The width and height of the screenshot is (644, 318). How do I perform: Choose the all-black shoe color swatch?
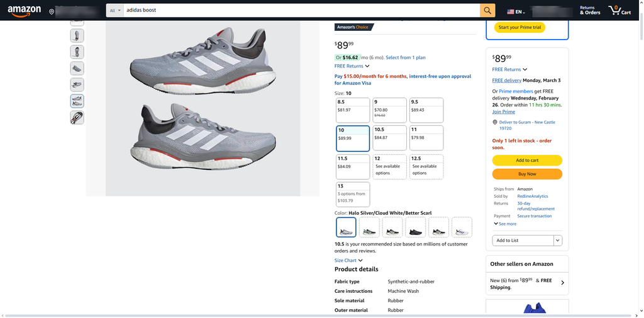[x=415, y=227]
